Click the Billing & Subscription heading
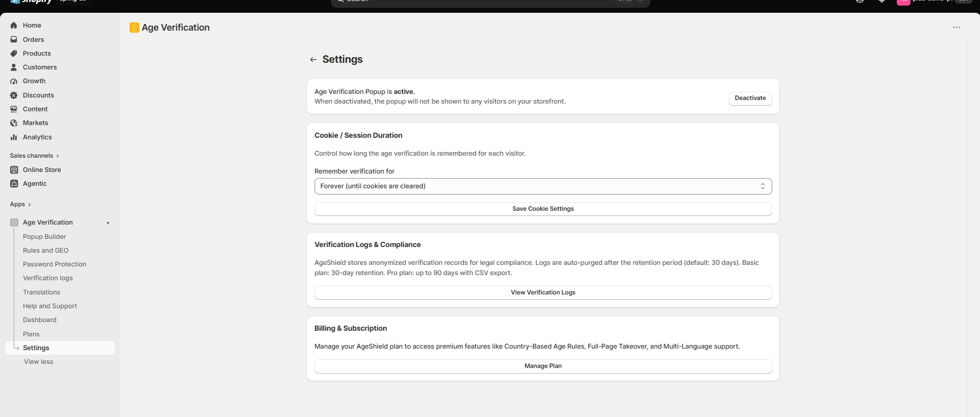 pos(350,328)
